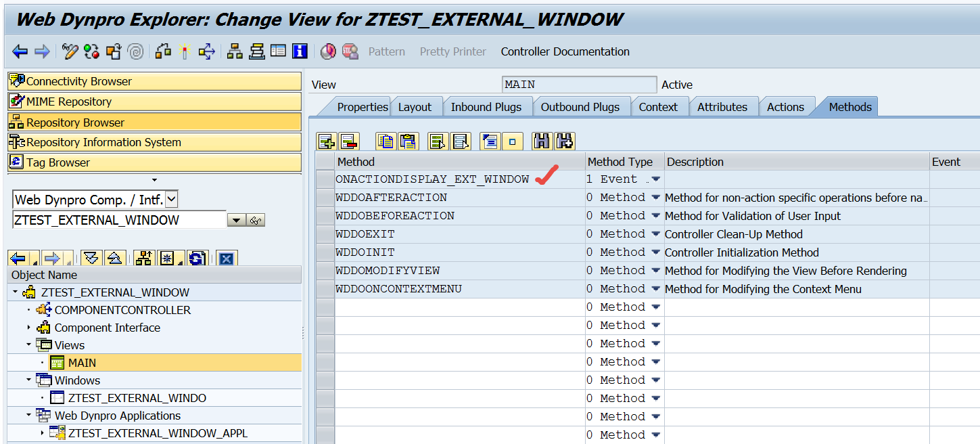This screenshot has width=980, height=444.
Task: Click the Display Object List icon
Action: click(235, 51)
